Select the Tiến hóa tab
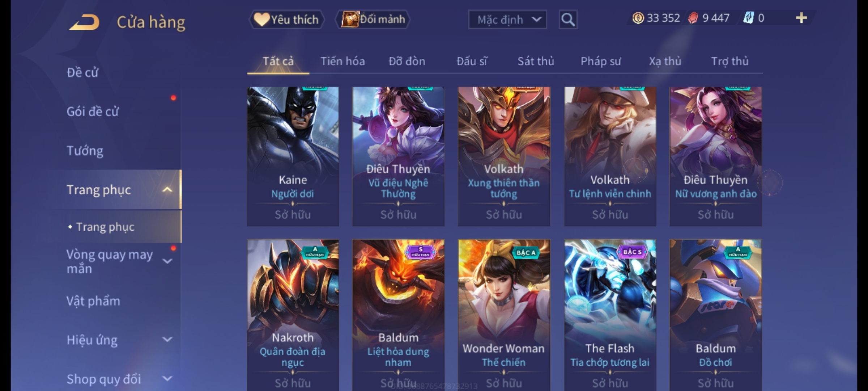 [x=342, y=61]
